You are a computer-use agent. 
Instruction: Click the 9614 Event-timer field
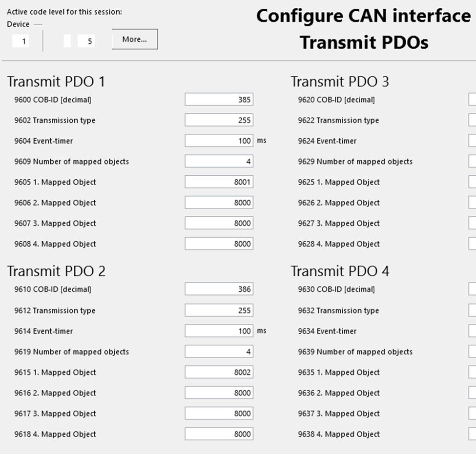pos(219,331)
